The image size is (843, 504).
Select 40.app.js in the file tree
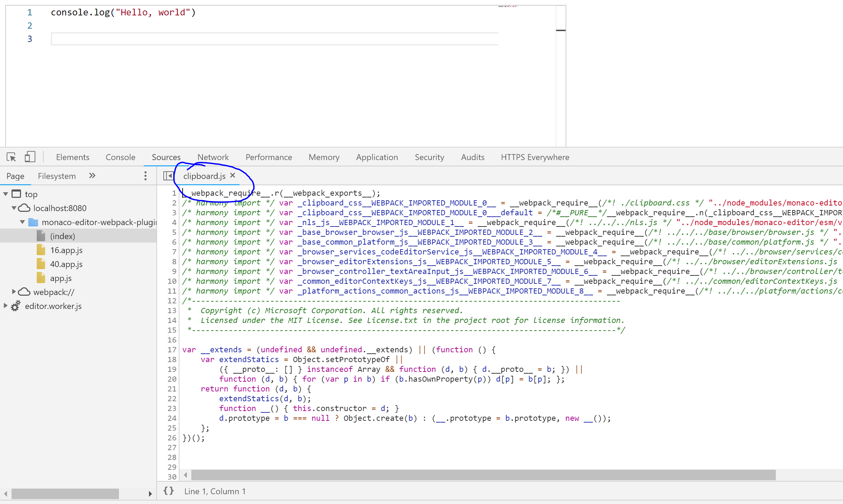click(67, 264)
